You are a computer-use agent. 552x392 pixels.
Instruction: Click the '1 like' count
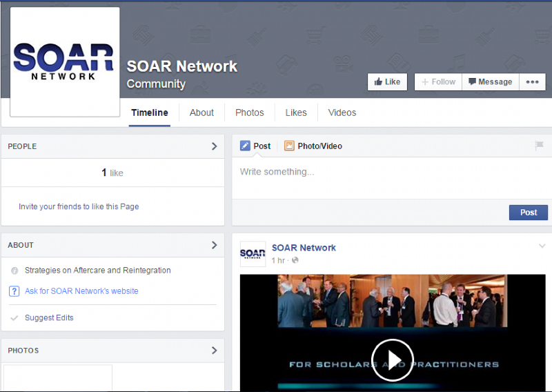[112, 173]
